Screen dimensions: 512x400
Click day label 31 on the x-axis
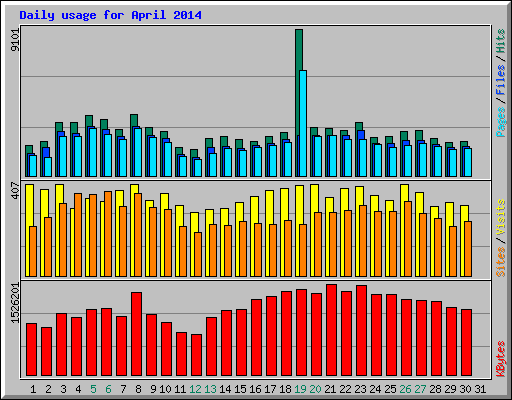tap(480, 389)
